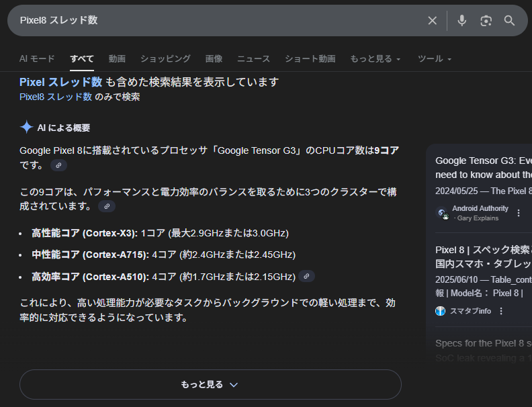
Task: Switch to 動画 tab
Action: [x=117, y=58]
